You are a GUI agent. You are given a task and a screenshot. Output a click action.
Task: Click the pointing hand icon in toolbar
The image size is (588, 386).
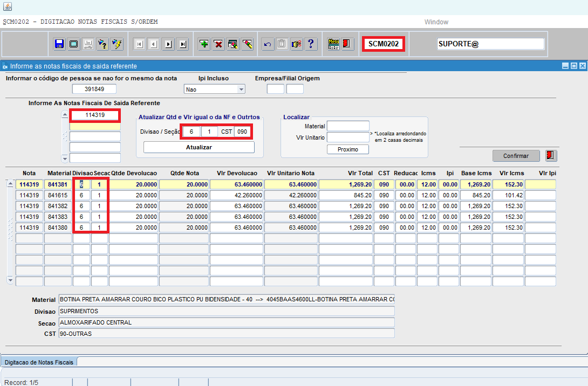click(296, 44)
